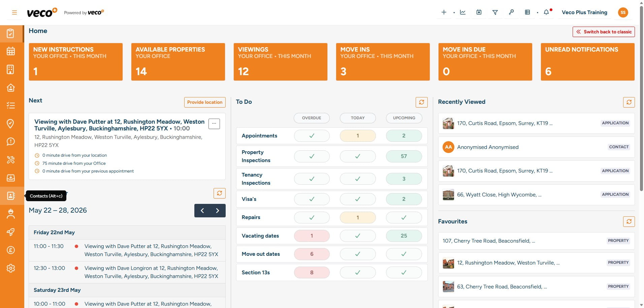Open the chart reports icon in header
This screenshot has height=308, width=644.
463,12
